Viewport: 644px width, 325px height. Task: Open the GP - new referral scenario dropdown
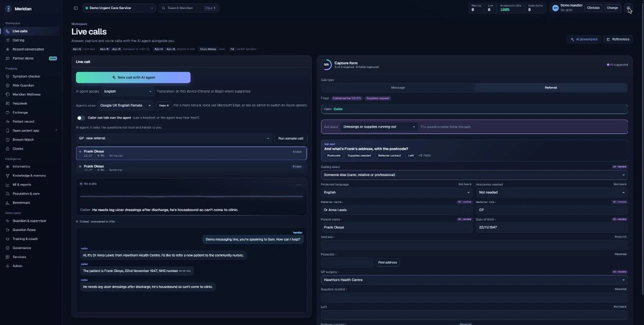[x=174, y=138]
